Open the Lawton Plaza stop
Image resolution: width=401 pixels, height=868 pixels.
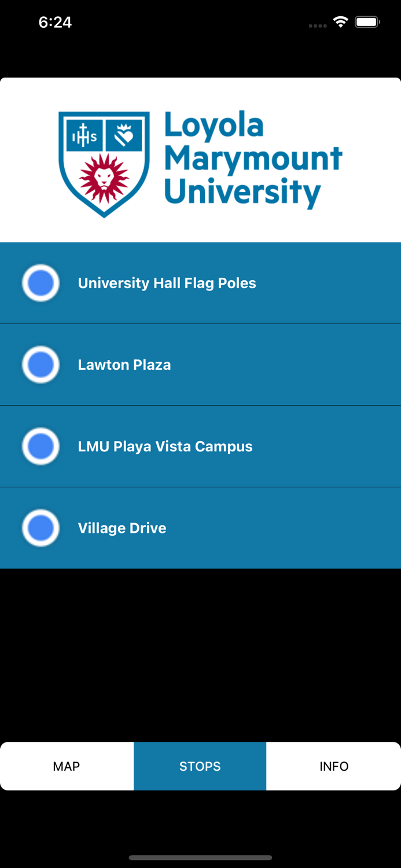(200, 365)
